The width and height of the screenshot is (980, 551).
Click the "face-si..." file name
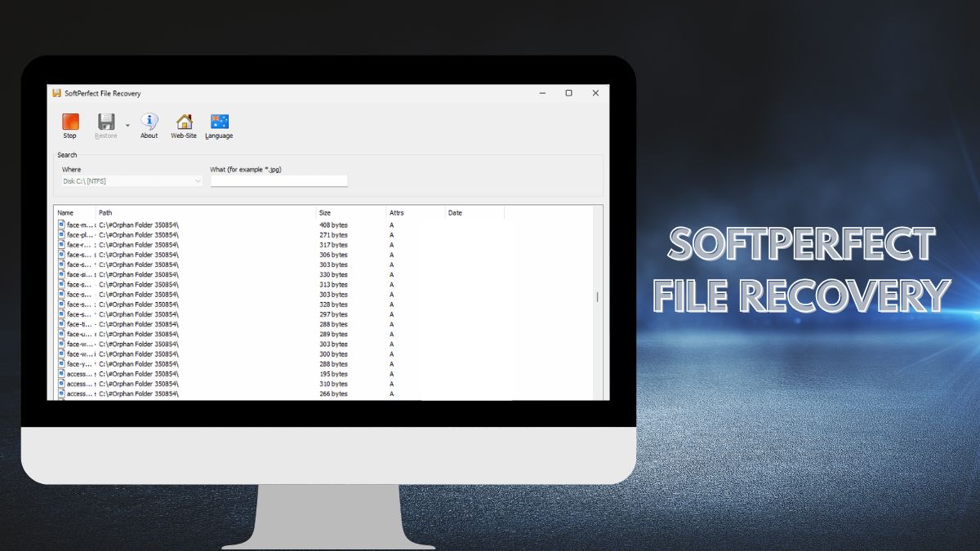pos(79,274)
